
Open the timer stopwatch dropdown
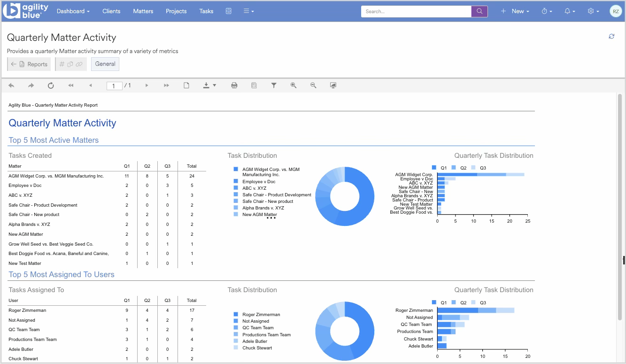coord(547,11)
